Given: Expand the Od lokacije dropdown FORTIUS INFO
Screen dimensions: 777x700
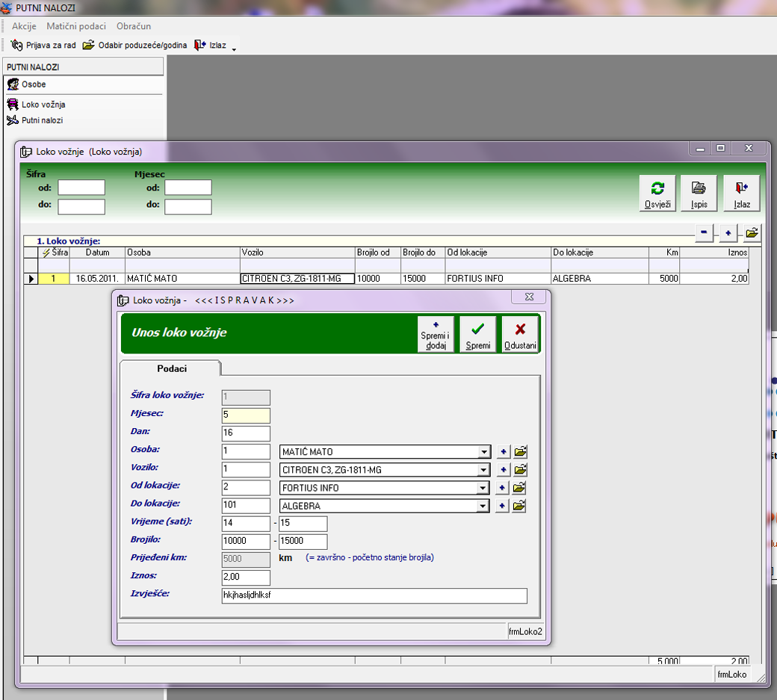Looking at the screenshot, I should coord(483,488).
